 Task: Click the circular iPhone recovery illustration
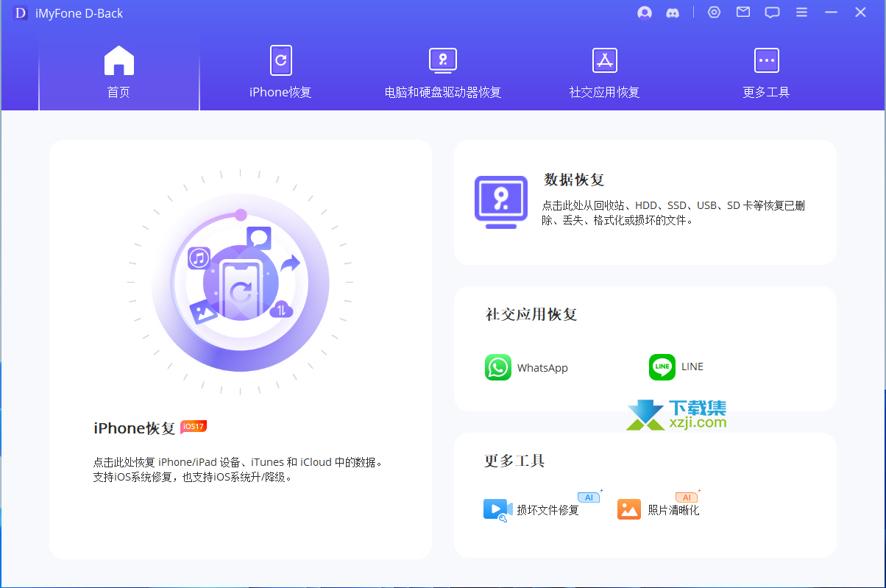[x=240, y=284]
